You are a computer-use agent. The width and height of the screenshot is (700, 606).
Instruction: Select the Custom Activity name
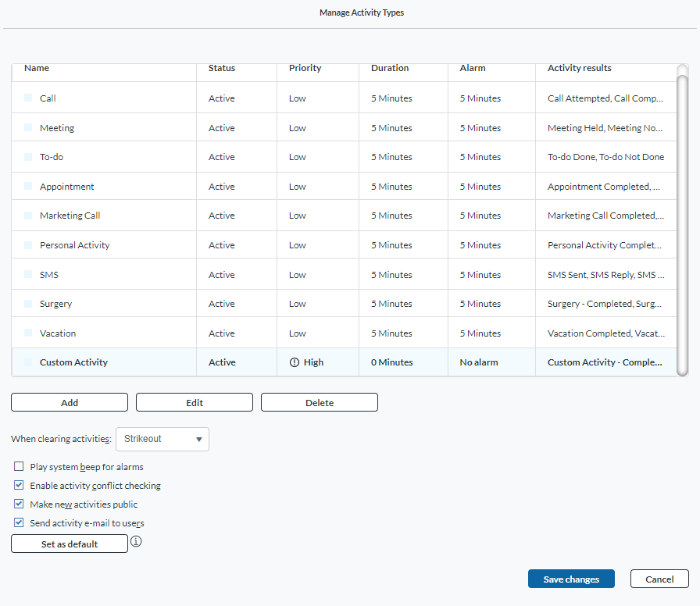(73, 362)
